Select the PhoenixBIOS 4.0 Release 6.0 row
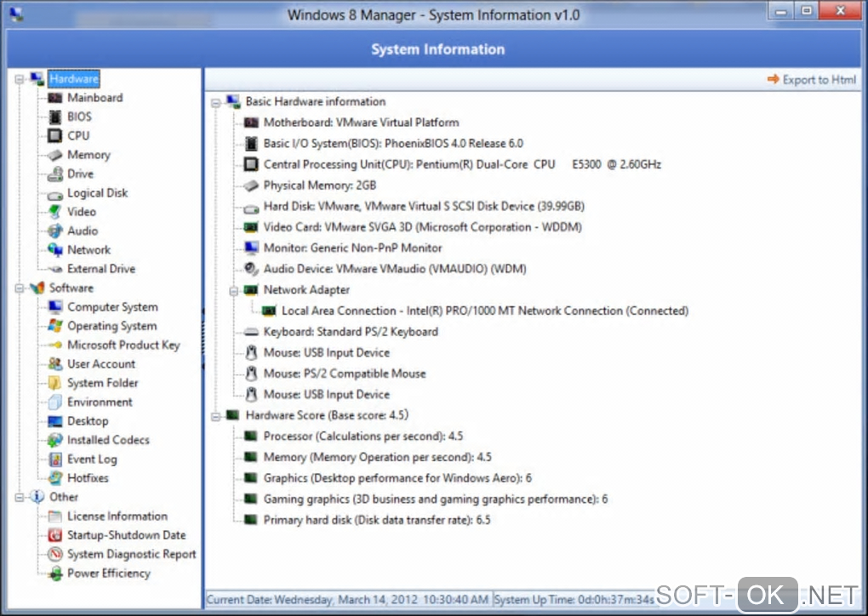The width and height of the screenshot is (868, 616). (393, 144)
